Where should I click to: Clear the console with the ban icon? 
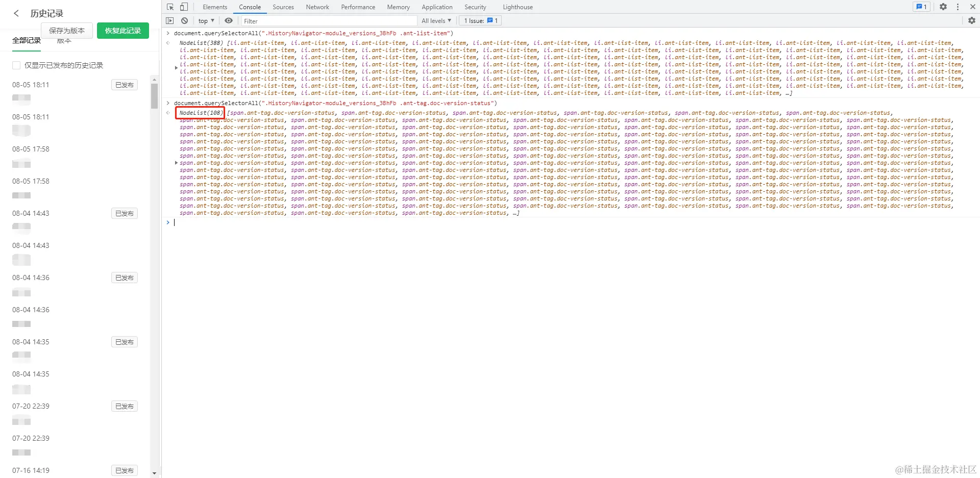[184, 21]
